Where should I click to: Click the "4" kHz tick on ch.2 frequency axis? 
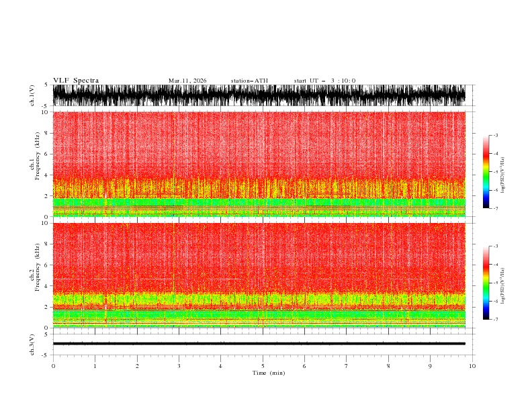point(47,286)
